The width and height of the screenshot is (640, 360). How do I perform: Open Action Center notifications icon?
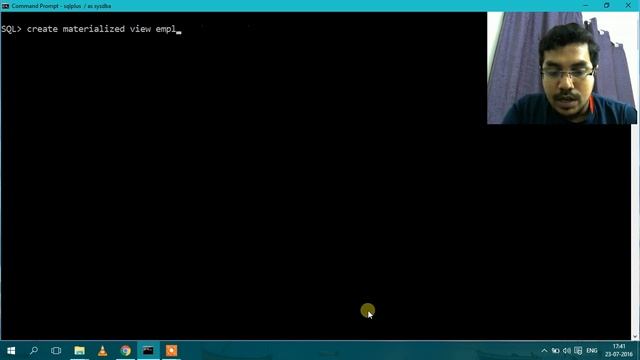[x=578, y=351]
